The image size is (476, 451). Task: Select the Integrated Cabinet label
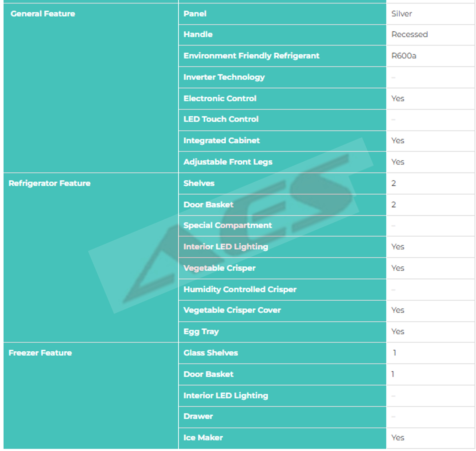[221, 140]
